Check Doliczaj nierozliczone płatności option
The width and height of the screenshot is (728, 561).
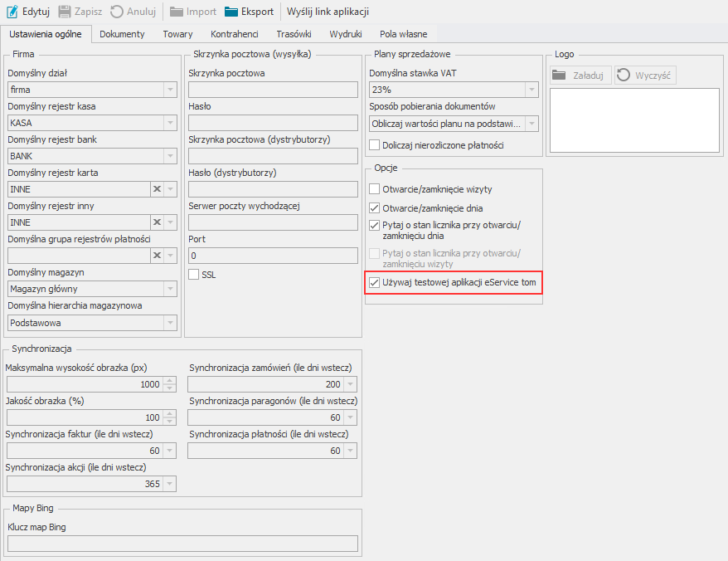(374, 145)
